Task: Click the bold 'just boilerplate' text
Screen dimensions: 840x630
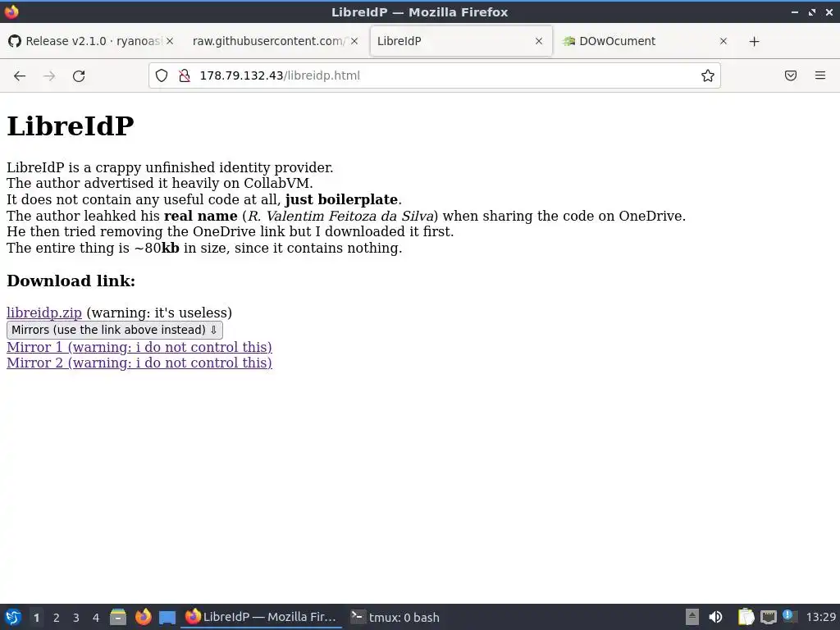Action: [x=341, y=199]
